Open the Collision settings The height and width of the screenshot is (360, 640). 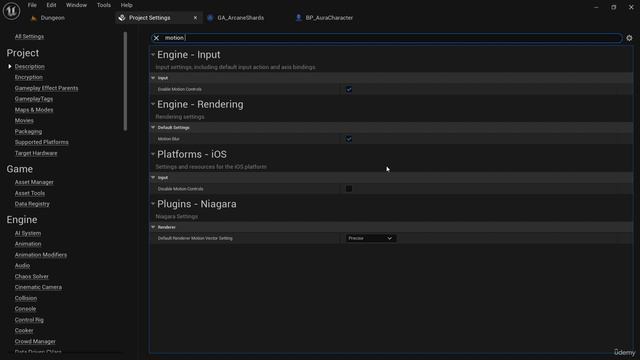pyautogui.click(x=26, y=298)
